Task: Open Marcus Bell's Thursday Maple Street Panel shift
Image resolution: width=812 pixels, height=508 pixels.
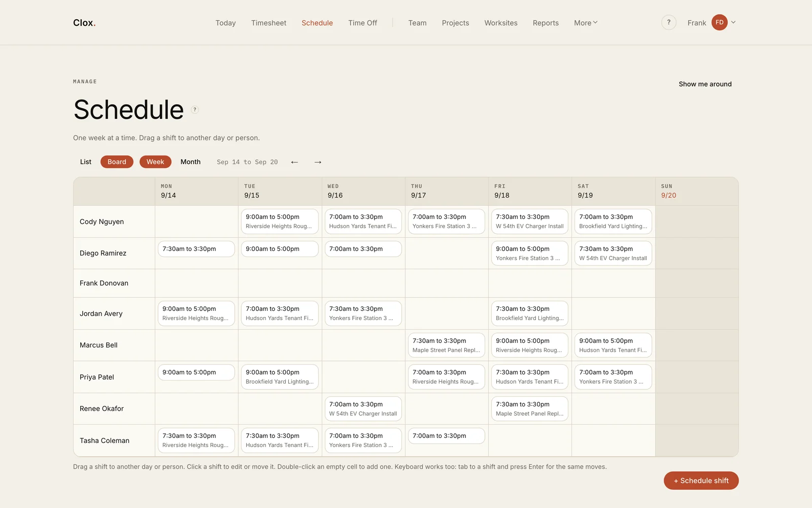Action: pos(447,345)
